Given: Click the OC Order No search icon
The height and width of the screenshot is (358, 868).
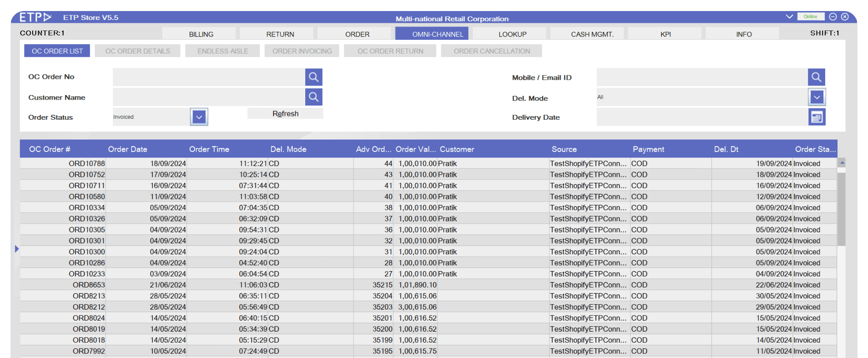Looking at the screenshot, I should (314, 77).
